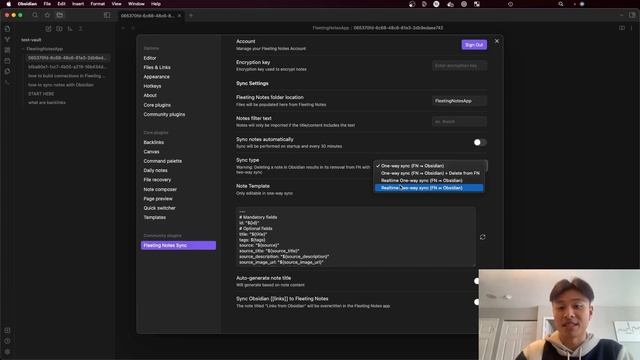
Task: Collapse the left sidebar toggle icon
Action: coord(107,15)
